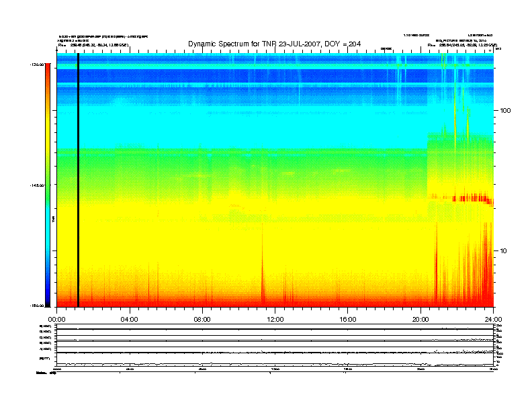
Task: Click the black vertical line in the spectrum
Action: (x=78, y=180)
